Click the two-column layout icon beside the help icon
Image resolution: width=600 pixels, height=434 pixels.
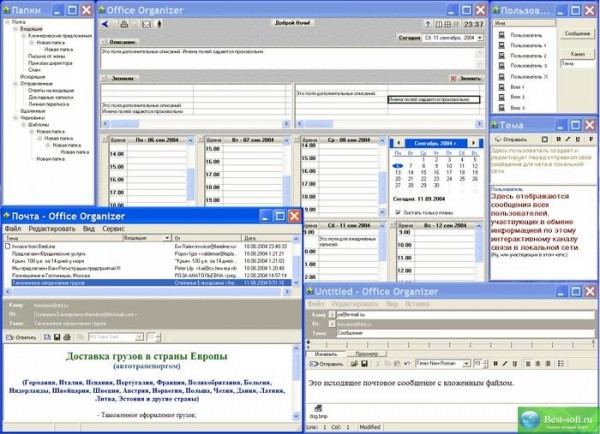[x=439, y=24]
